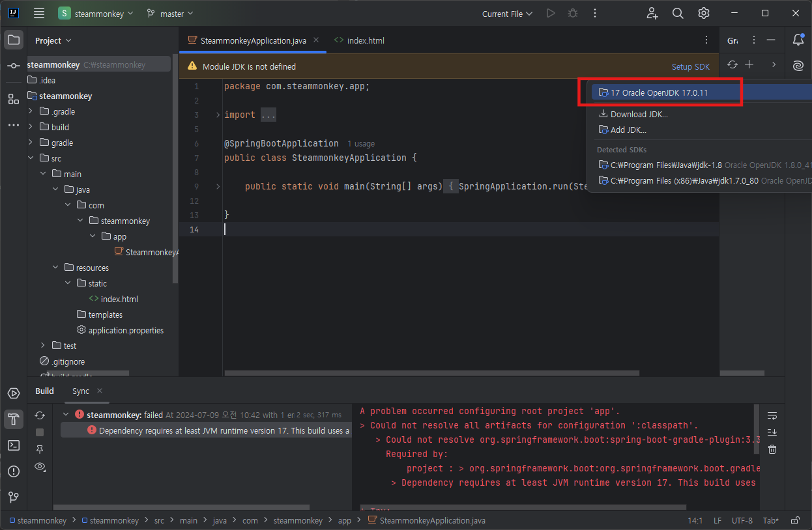Image resolution: width=812 pixels, height=530 pixels.
Task: Click the Setup SDK link
Action: click(691, 66)
